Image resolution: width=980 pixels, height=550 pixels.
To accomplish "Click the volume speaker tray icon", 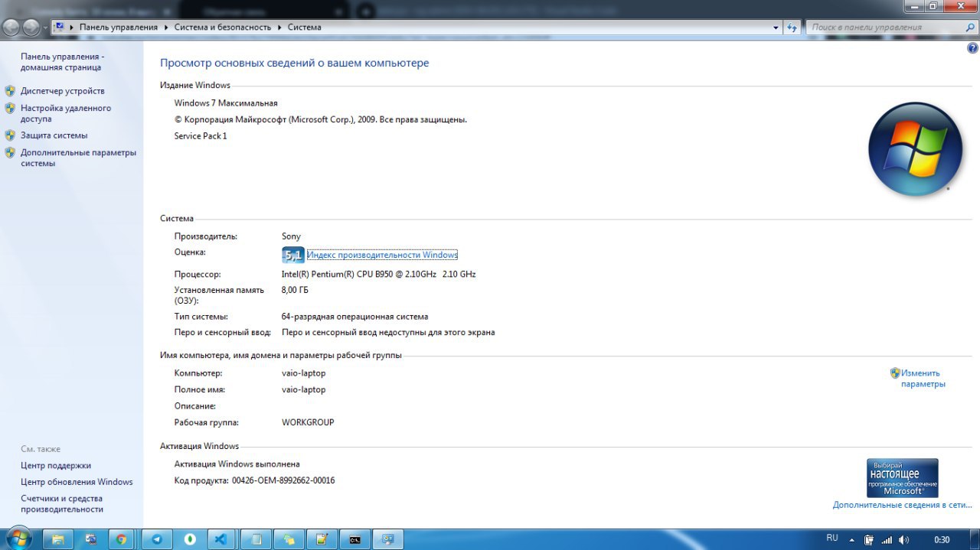I will (x=903, y=539).
